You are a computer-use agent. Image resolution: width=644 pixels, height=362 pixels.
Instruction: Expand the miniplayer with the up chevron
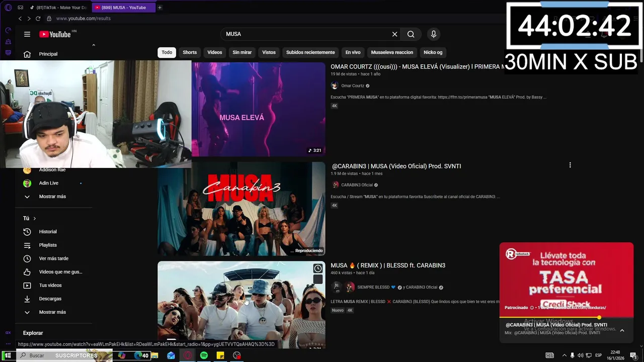click(x=622, y=330)
